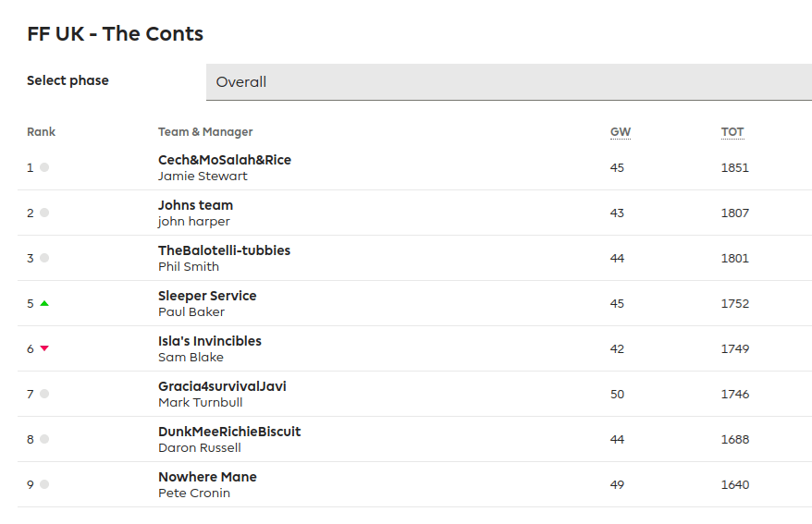This screenshot has width=812, height=524.
Task: Select Isla's Invincibles team
Action: 210,341
